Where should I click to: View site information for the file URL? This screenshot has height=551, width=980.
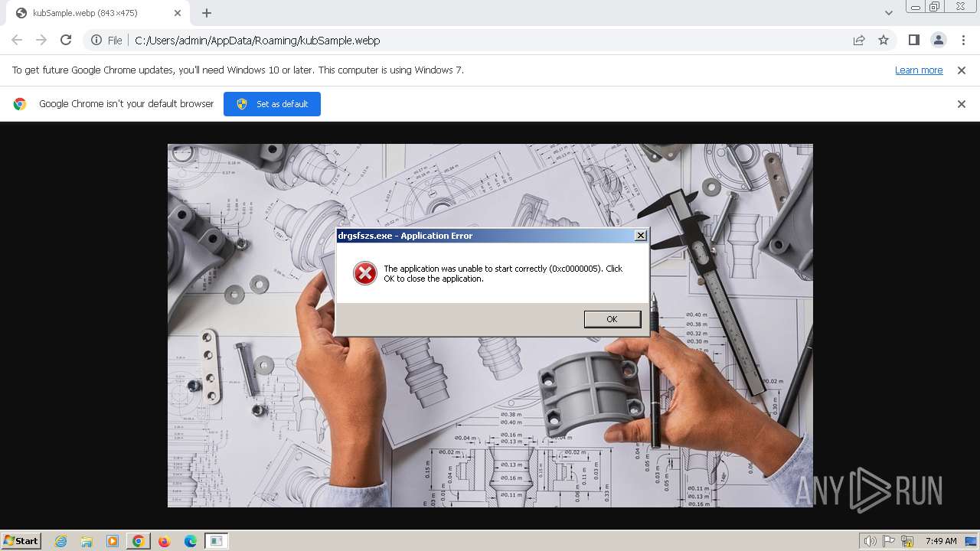(106, 41)
